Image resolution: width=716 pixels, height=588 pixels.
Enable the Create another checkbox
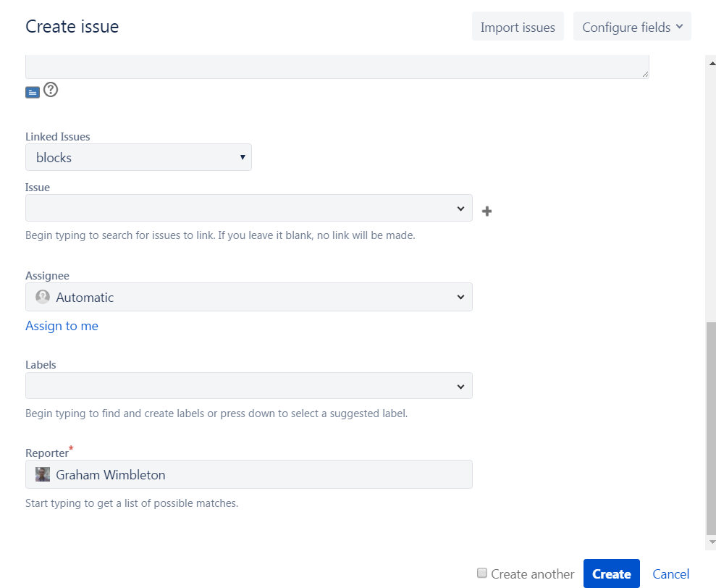point(482,573)
